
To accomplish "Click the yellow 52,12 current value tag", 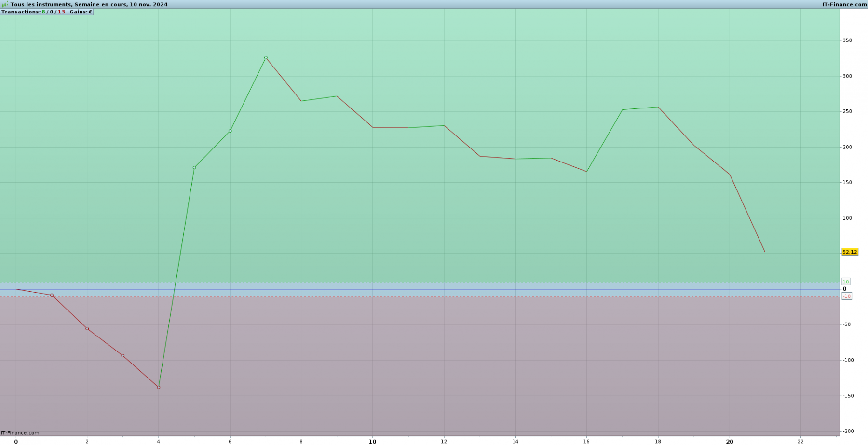I will 850,252.
